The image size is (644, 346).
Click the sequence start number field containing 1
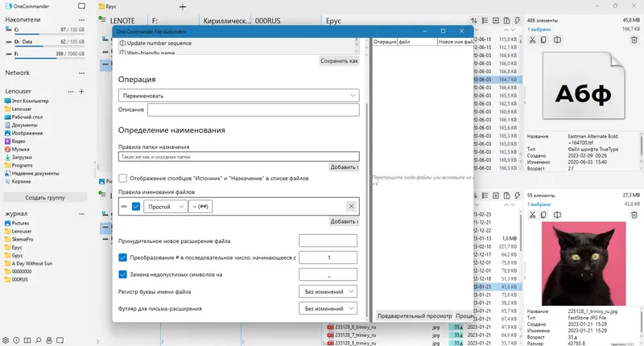pyautogui.click(x=328, y=257)
